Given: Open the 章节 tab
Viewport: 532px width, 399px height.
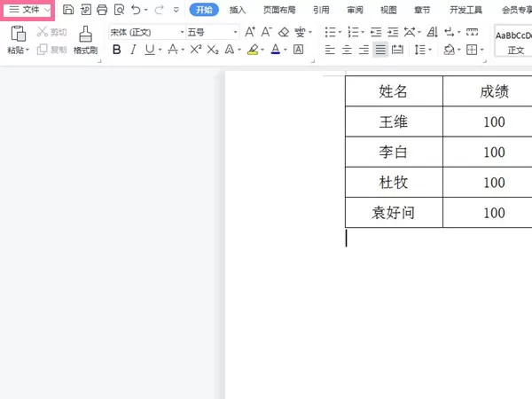Looking at the screenshot, I should 422,10.
